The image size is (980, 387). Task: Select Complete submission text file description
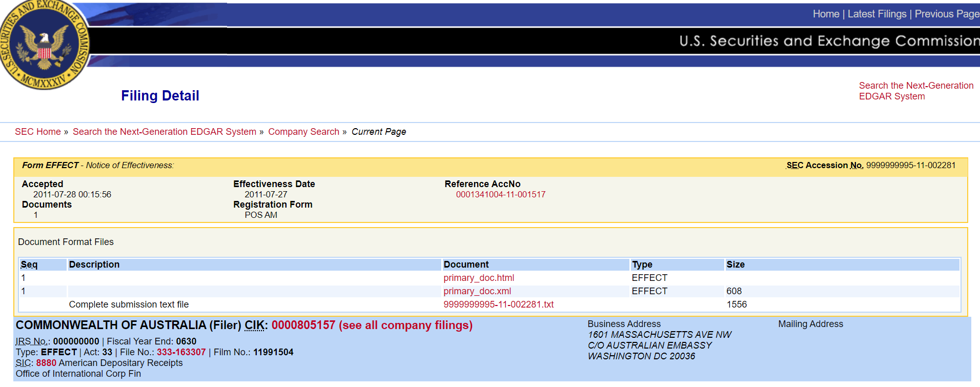pyautogui.click(x=129, y=304)
